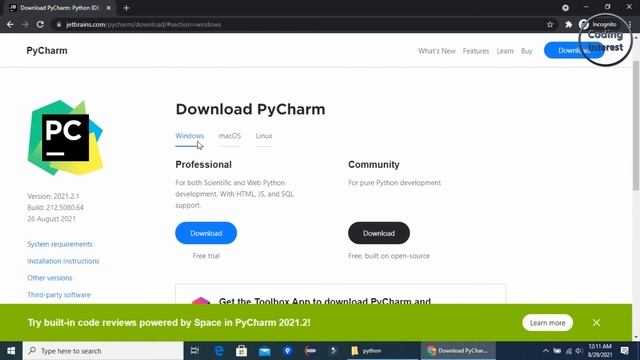
Task: Open the Other versions link
Action: coord(50,278)
